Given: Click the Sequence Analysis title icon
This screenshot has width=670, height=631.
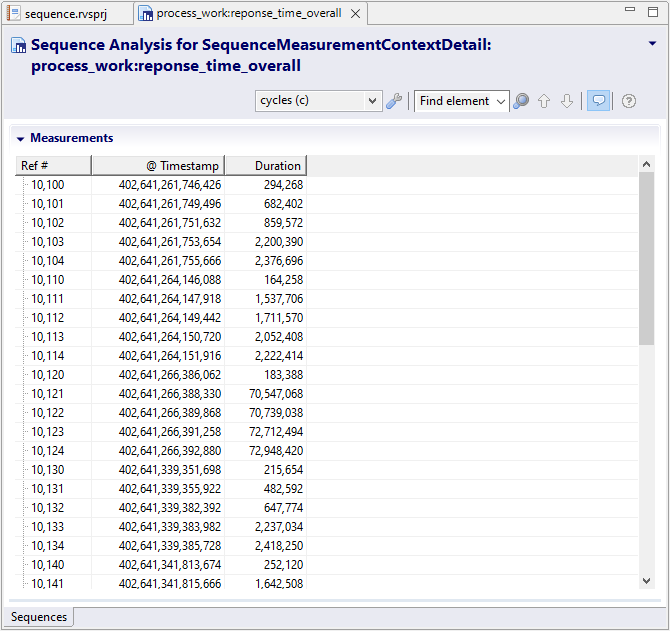Looking at the screenshot, I should tap(18, 46).
